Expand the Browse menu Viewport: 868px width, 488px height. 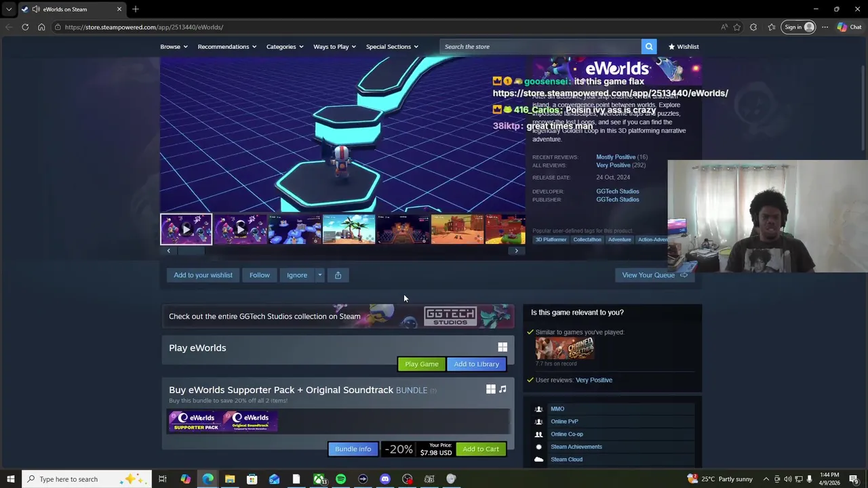174,47
